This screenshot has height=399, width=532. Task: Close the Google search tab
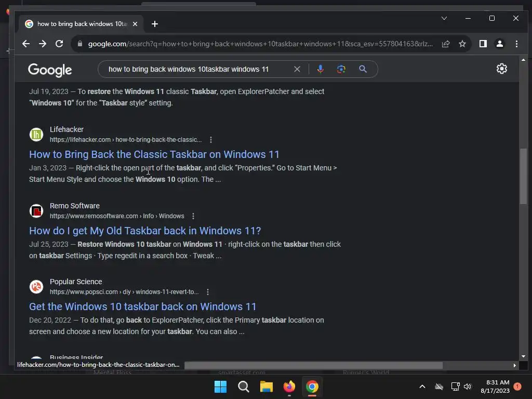coord(135,24)
